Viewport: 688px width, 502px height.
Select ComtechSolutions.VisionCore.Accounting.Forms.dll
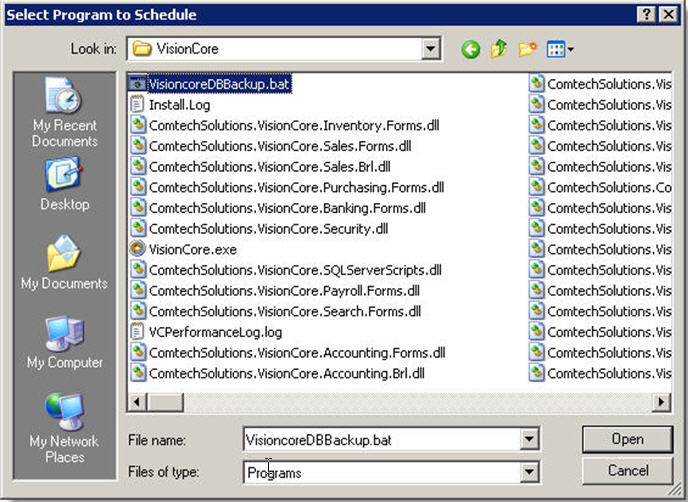point(288,352)
